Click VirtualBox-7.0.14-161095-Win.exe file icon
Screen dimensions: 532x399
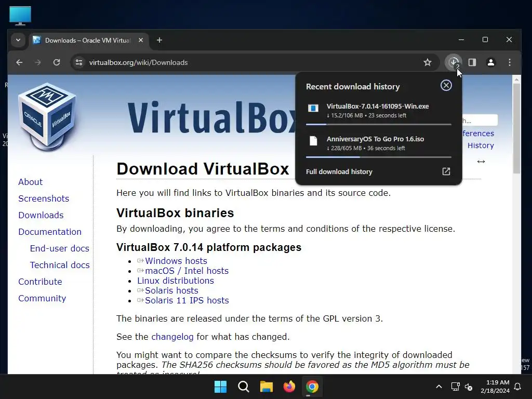(313, 108)
